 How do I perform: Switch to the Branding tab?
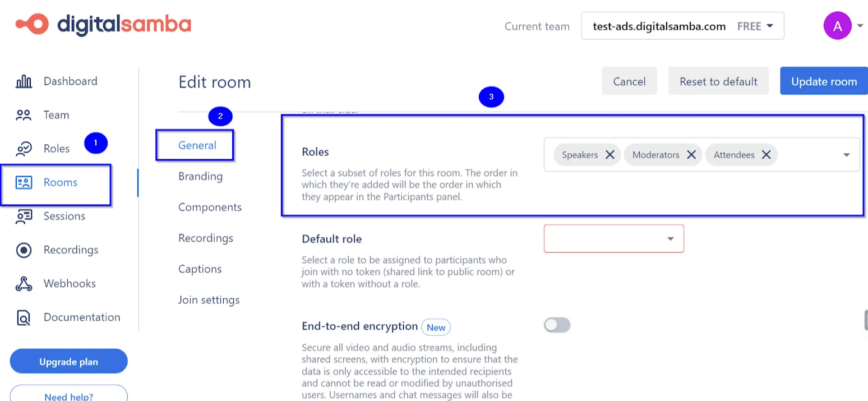(x=200, y=176)
